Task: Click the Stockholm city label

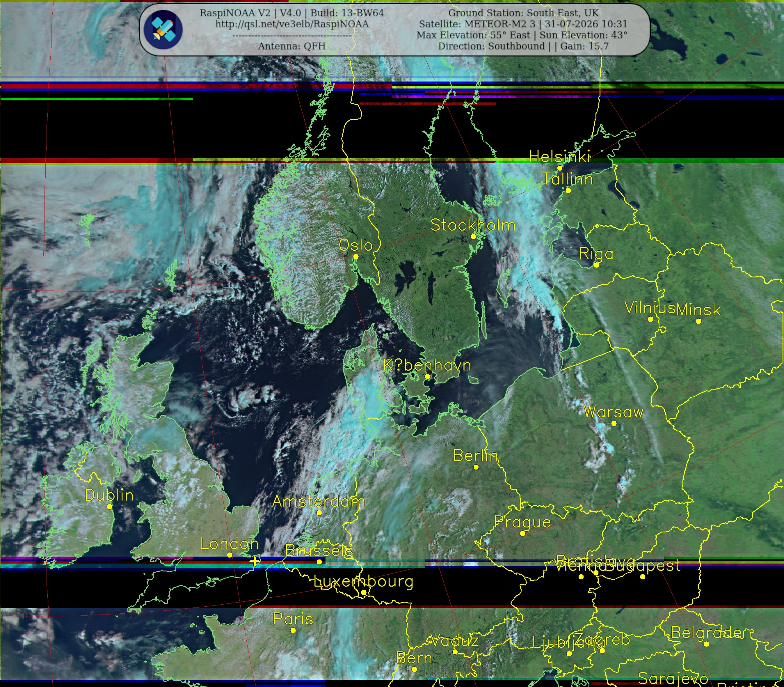Action: [x=473, y=225]
